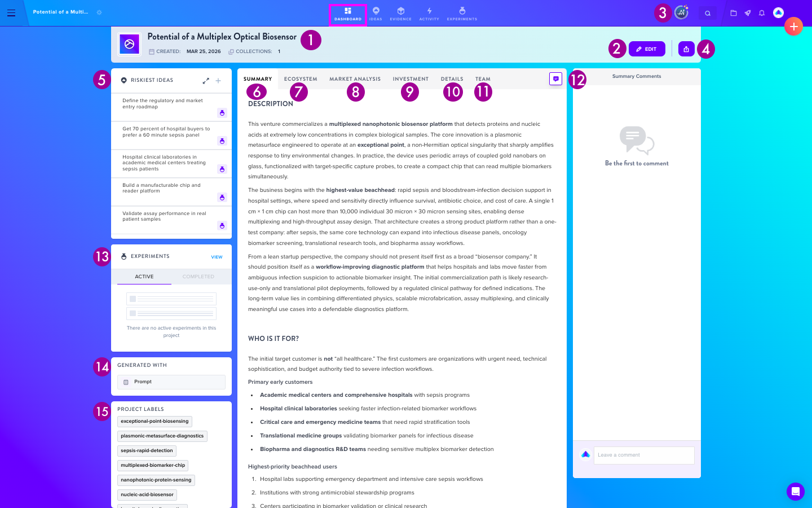Screen dimensions: 812x508
Task: Open the Ideas section in top navigation
Action: pos(376,14)
